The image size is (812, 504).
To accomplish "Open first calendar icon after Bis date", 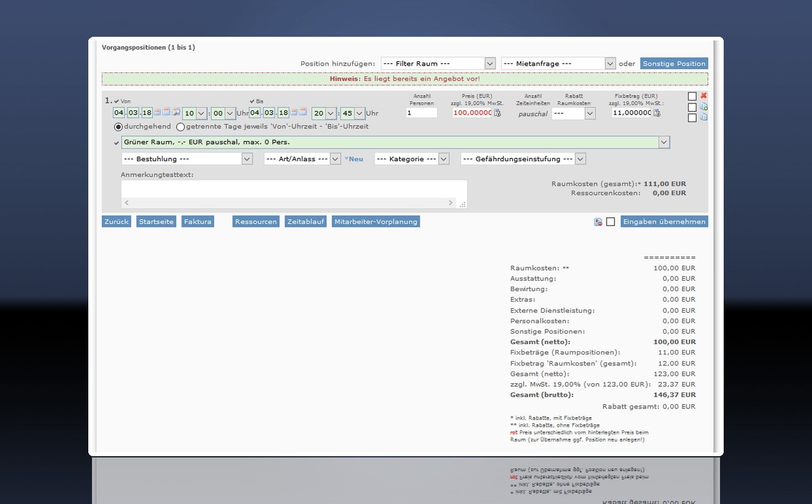I will click(x=294, y=113).
